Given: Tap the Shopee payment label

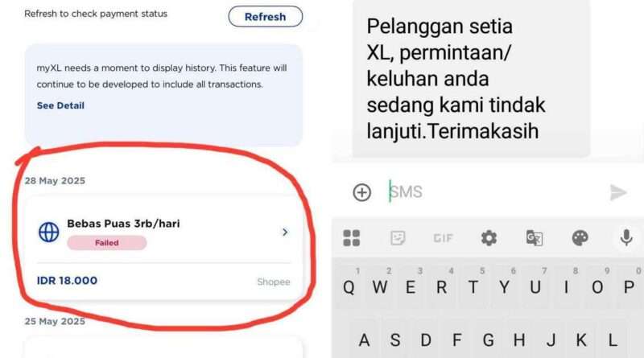Looking at the screenshot, I should [x=274, y=282].
